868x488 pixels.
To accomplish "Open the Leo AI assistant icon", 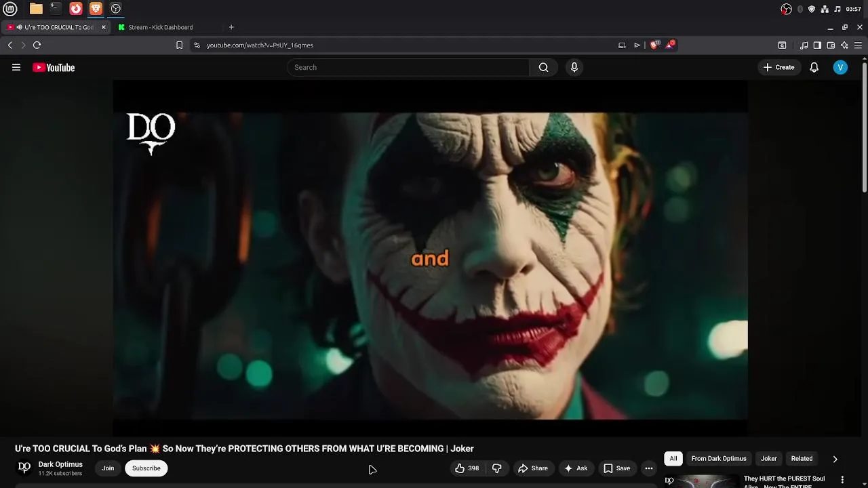I will [844, 45].
